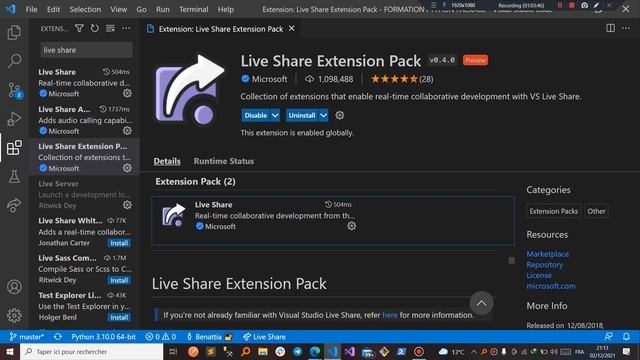Screen dimensions: 640x360
Task: Click the scroll-to-top chevron button
Action: tap(482, 303)
